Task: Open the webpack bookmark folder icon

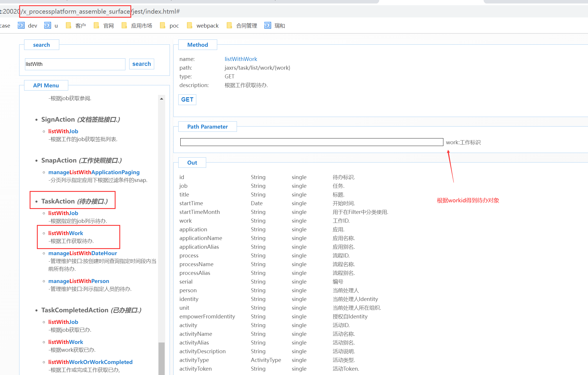Action: (x=190, y=26)
